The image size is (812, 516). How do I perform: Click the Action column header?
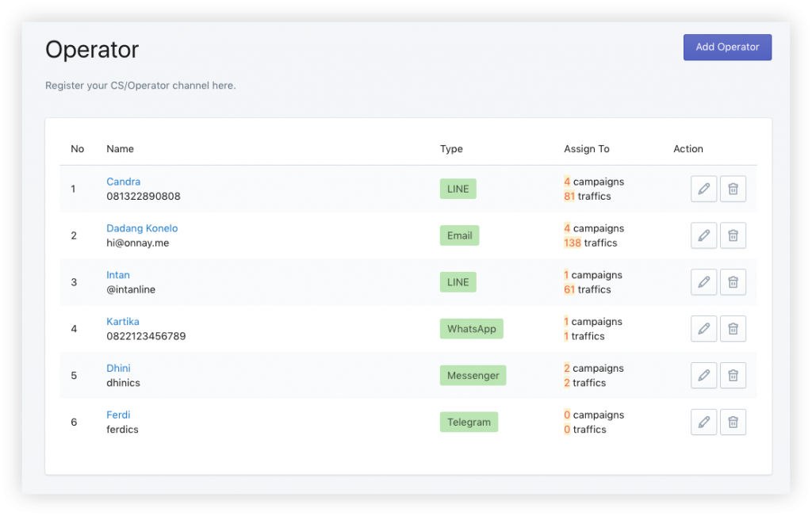tap(688, 149)
